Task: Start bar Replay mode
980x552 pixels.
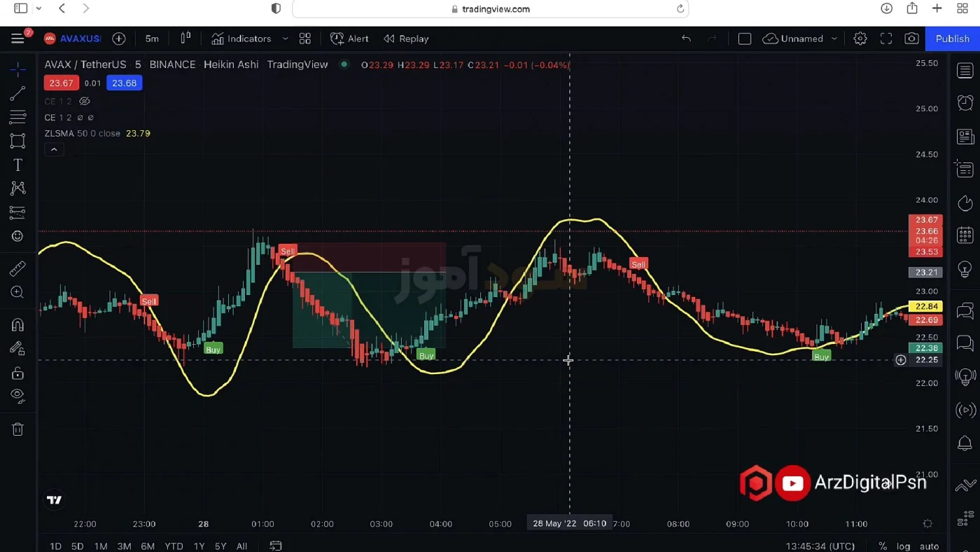Action: pyautogui.click(x=406, y=39)
